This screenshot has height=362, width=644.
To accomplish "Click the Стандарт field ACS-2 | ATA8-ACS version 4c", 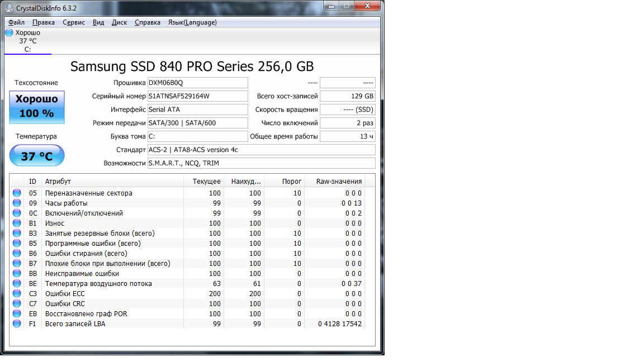I will [x=261, y=150].
